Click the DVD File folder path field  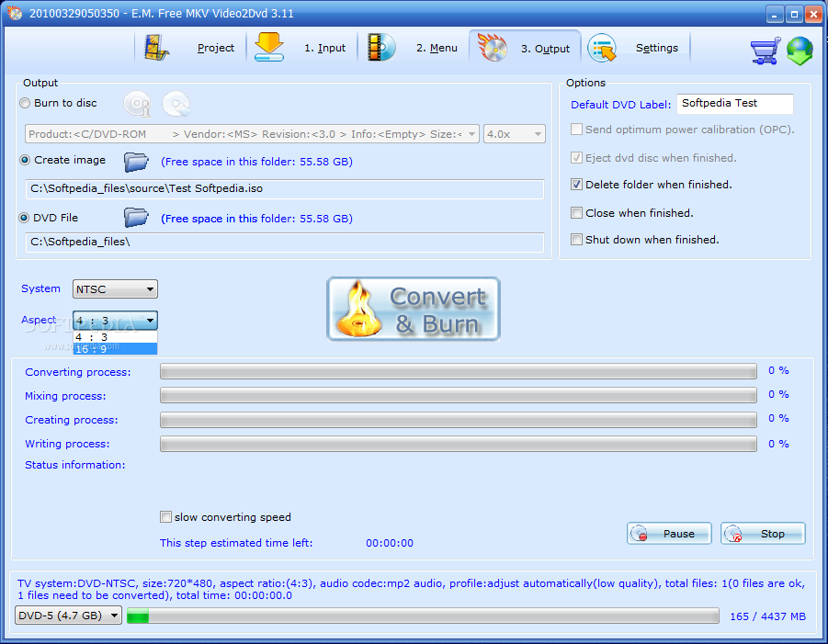[285, 243]
